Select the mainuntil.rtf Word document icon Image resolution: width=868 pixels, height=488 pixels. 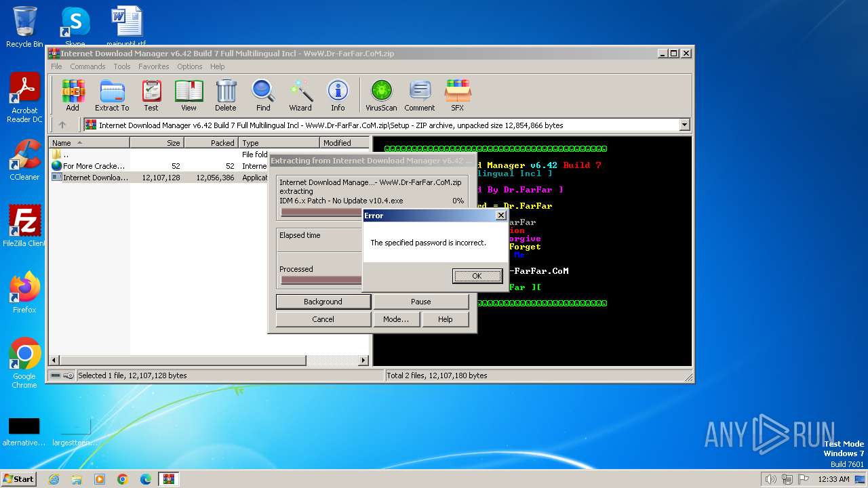126,26
